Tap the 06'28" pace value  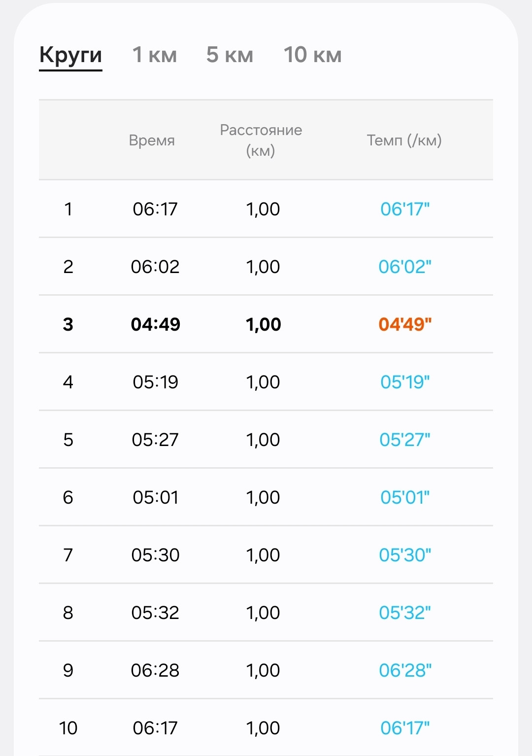(x=405, y=670)
